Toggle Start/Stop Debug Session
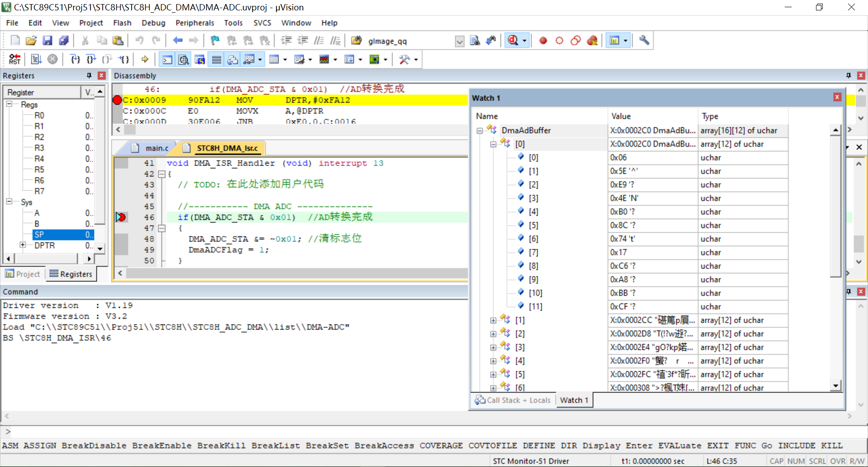 [x=513, y=41]
